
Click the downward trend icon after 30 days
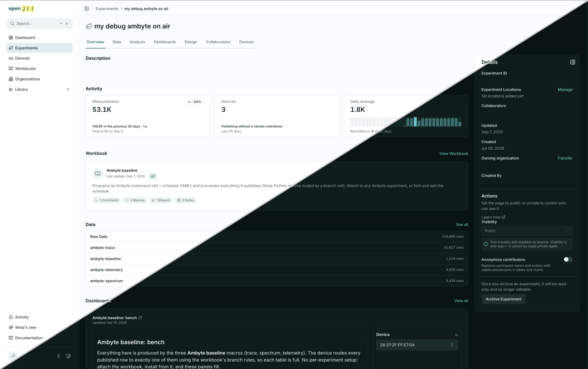point(145,127)
